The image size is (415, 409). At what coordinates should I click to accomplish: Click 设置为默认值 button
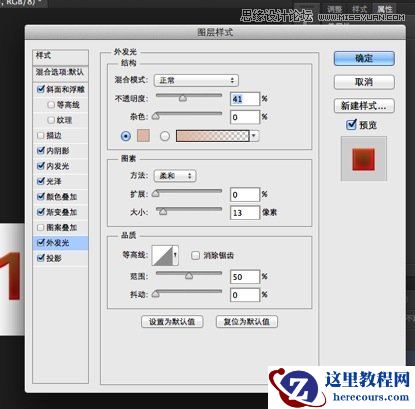172,322
